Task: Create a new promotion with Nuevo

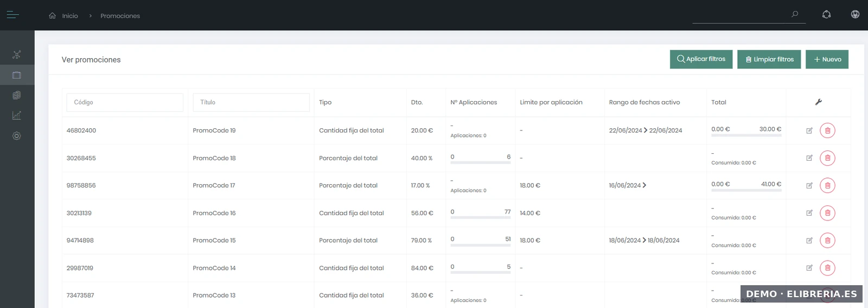Action: click(827, 59)
